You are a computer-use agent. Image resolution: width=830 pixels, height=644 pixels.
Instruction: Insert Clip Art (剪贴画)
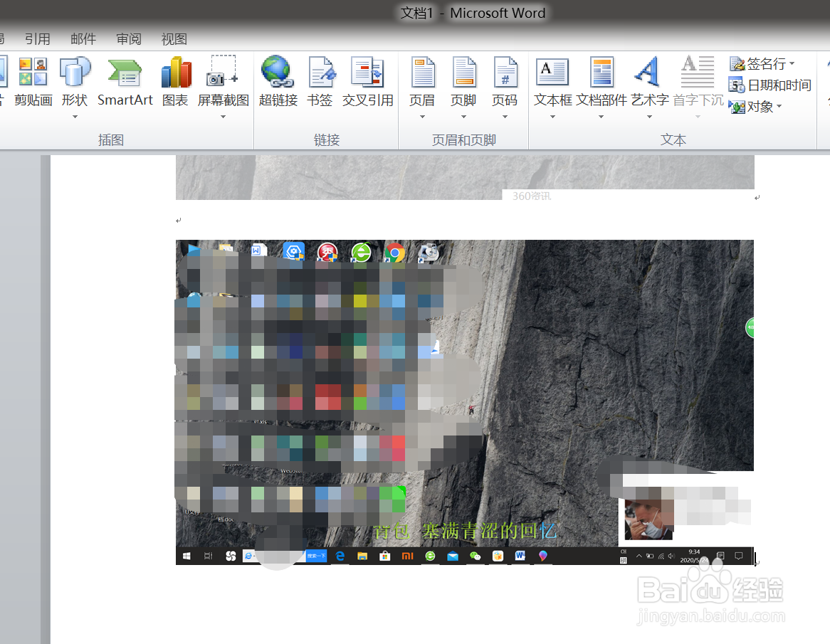pos(33,83)
